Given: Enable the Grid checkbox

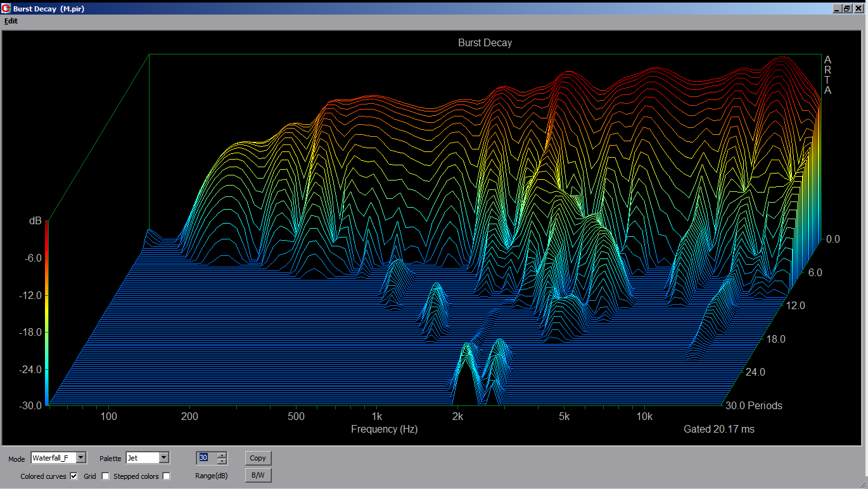Looking at the screenshot, I should point(105,476).
